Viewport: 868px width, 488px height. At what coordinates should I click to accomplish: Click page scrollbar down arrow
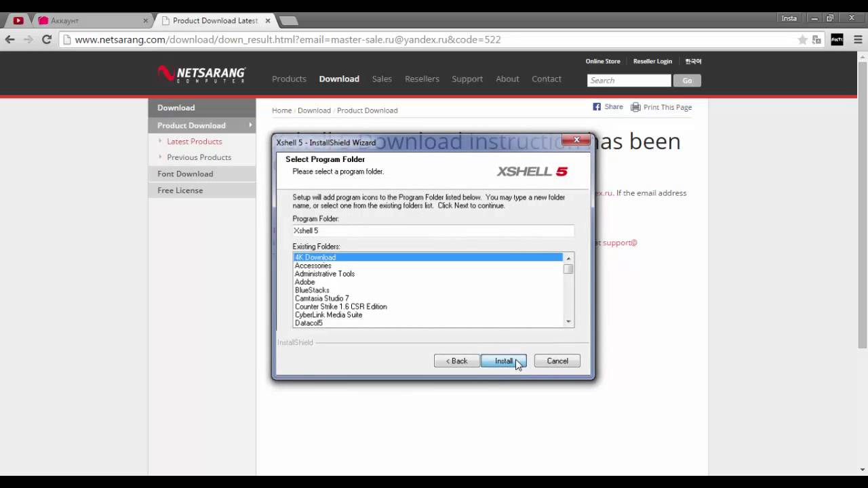863,469
